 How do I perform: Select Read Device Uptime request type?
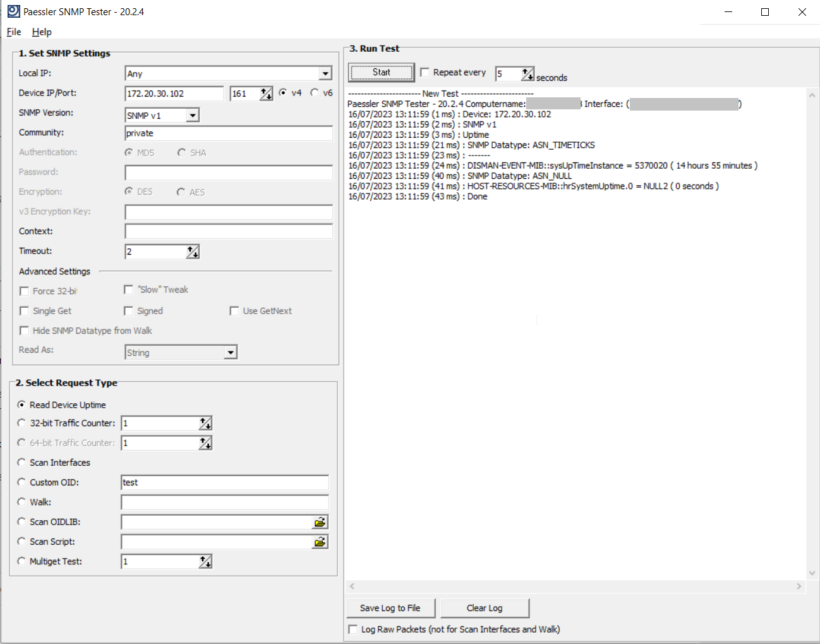(21, 404)
